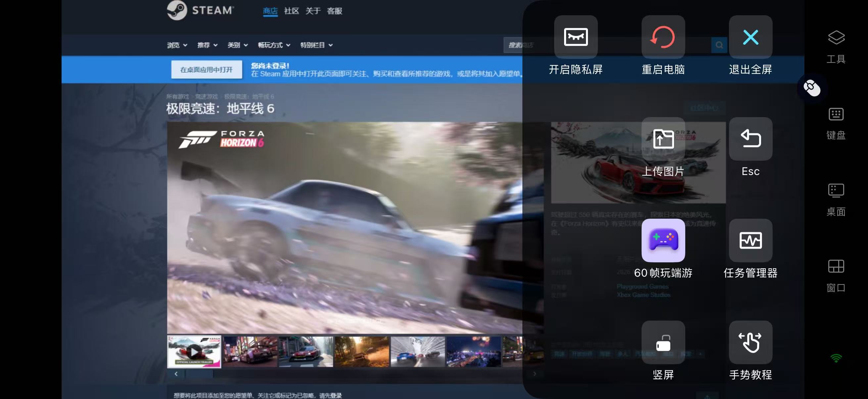This screenshot has width=868, height=399.
Task: Open the 窗口 window switcher in sidebar
Action: click(x=836, y=276)
